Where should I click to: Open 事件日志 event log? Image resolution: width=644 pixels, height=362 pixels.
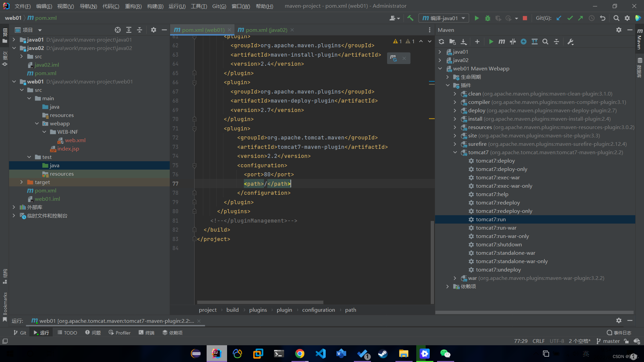pos(619,333)
